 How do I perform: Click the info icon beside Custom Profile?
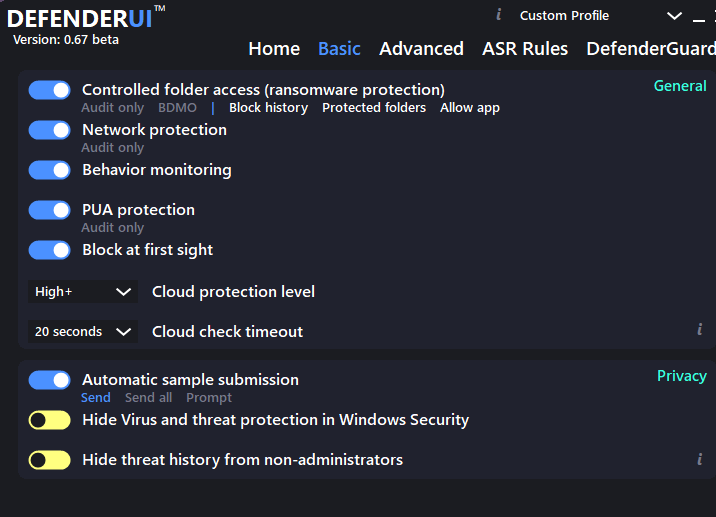[499, 15]
